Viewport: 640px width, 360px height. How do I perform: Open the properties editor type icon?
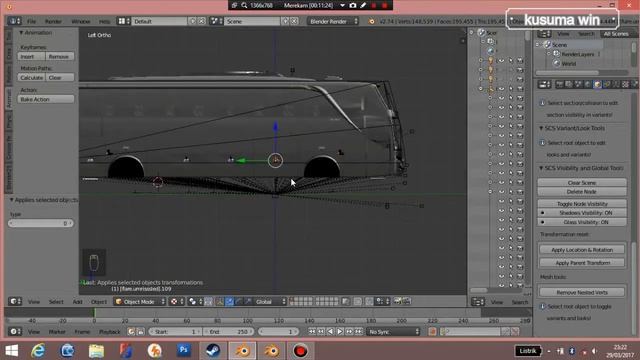coord(544,84)
